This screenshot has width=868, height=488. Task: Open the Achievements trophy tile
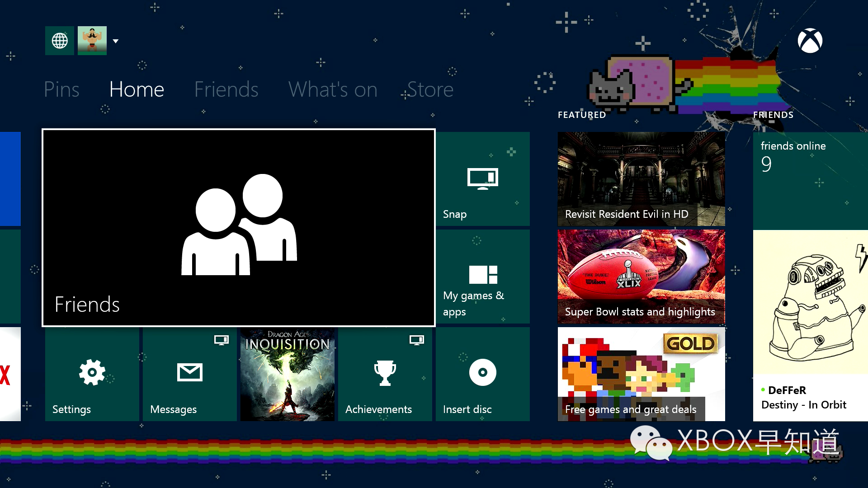pos(385,374)
